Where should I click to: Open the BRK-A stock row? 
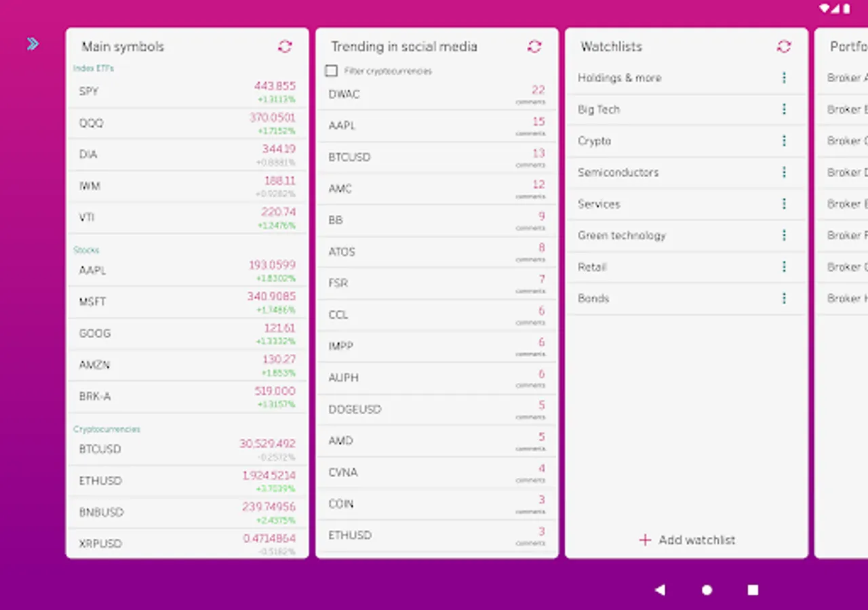pyautogui.click(x=187, y=396)
